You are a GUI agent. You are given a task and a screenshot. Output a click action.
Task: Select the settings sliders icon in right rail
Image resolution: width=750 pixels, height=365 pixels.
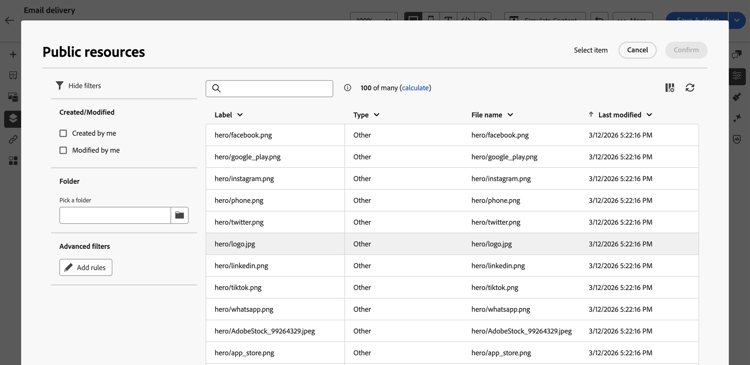[737, 76]
